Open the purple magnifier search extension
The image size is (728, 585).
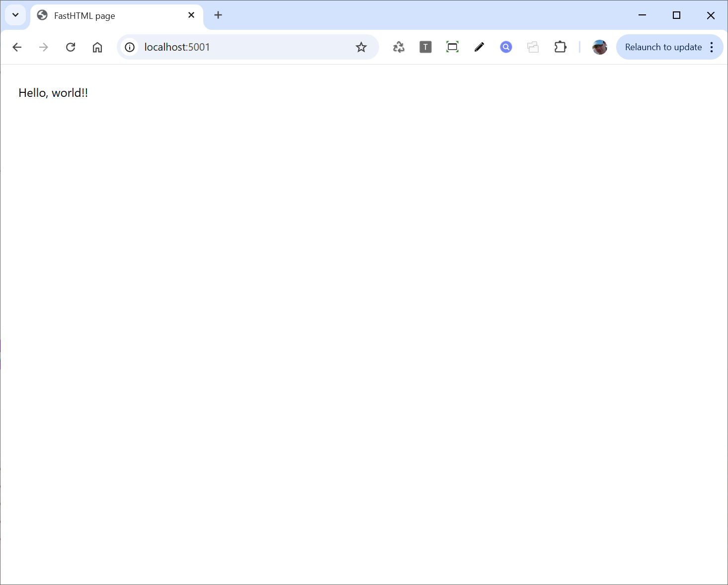coord(506,47)
